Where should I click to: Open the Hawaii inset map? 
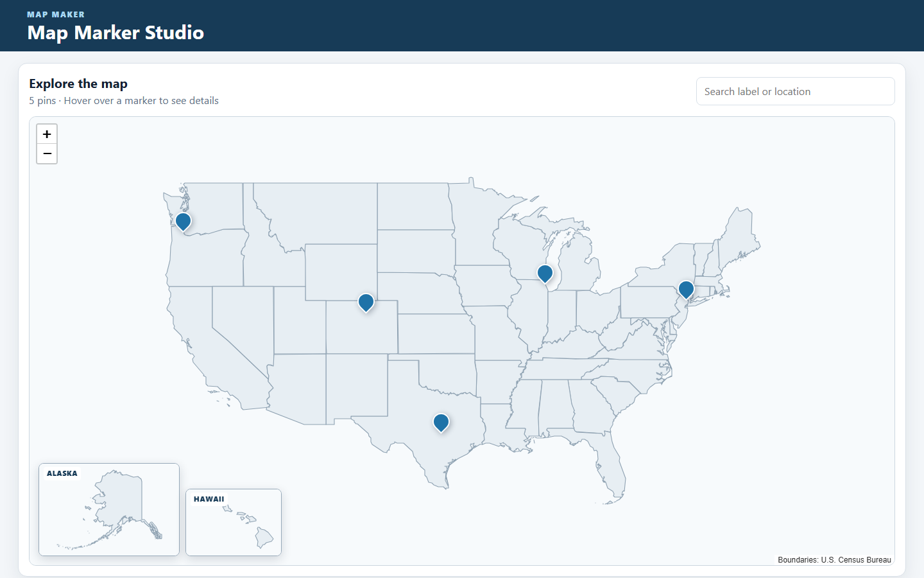click(234, 522)
